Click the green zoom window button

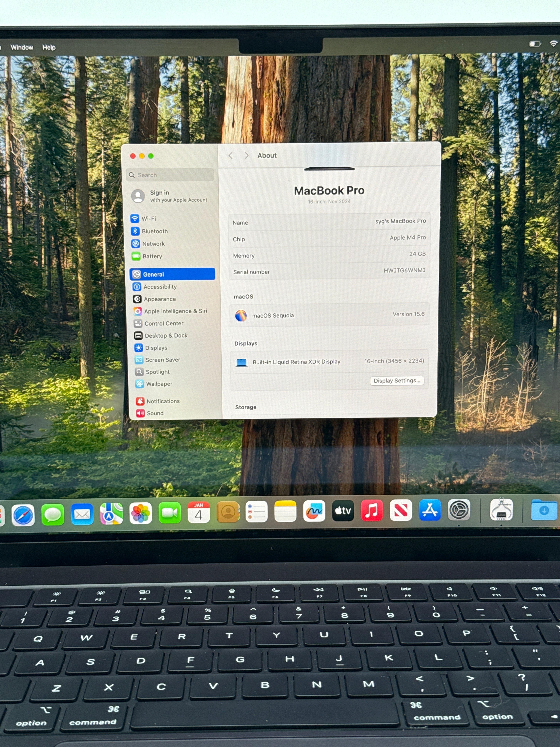tap(151, 156)
